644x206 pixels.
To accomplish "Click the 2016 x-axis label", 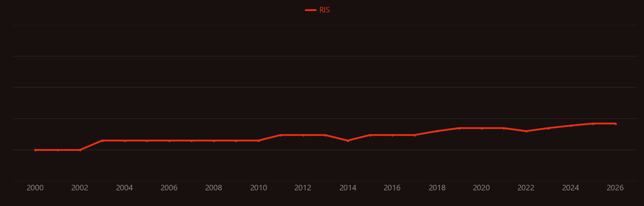I will [x=392, y=188].
